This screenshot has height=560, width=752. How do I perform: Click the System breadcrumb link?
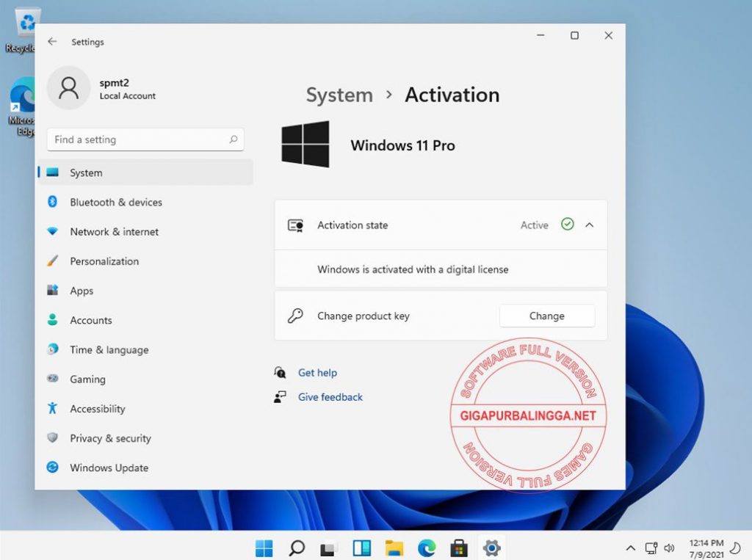[339, 95]
